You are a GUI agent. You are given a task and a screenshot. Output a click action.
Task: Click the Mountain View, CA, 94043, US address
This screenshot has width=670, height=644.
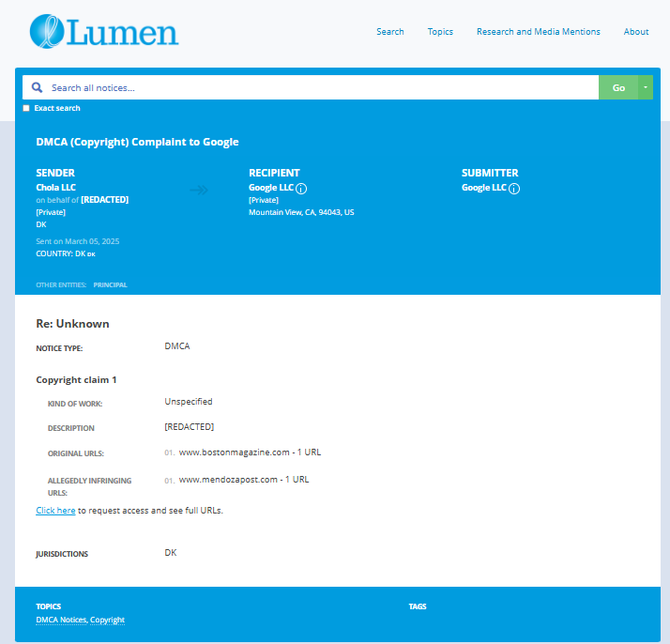301,212
